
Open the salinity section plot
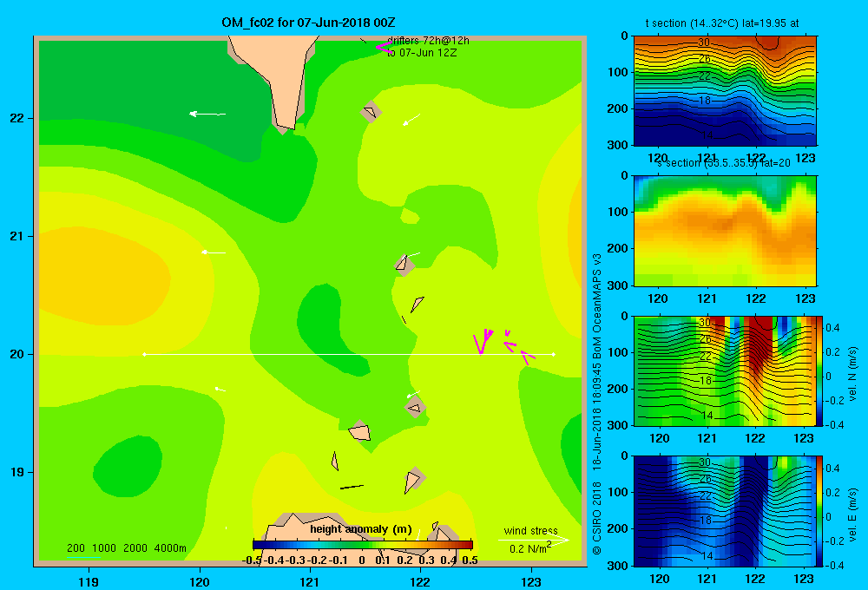tap(725, 231)
